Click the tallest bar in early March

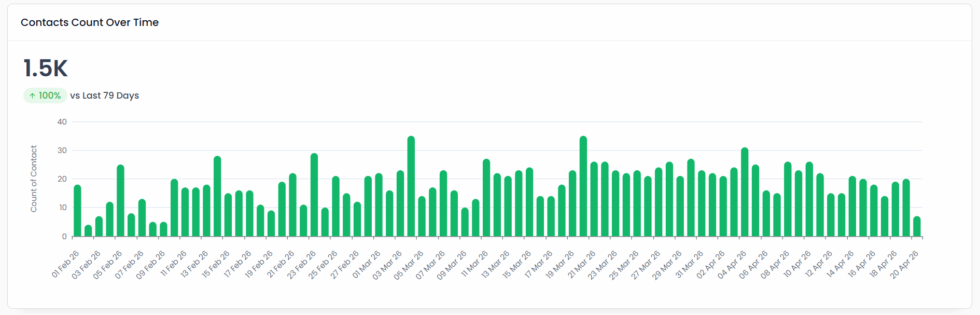point(411,187)
